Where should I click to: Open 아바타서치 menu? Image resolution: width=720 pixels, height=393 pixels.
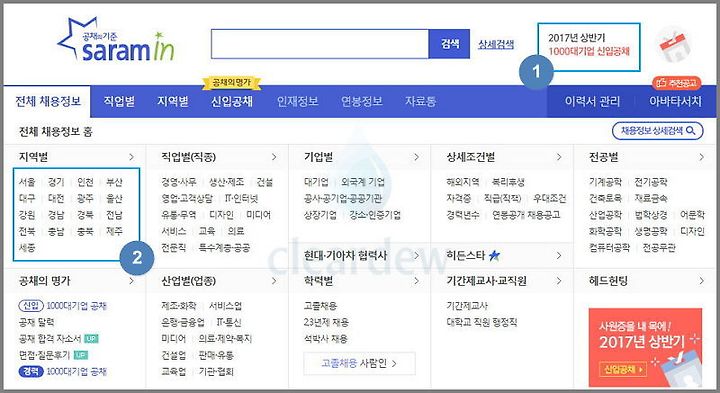675,101
